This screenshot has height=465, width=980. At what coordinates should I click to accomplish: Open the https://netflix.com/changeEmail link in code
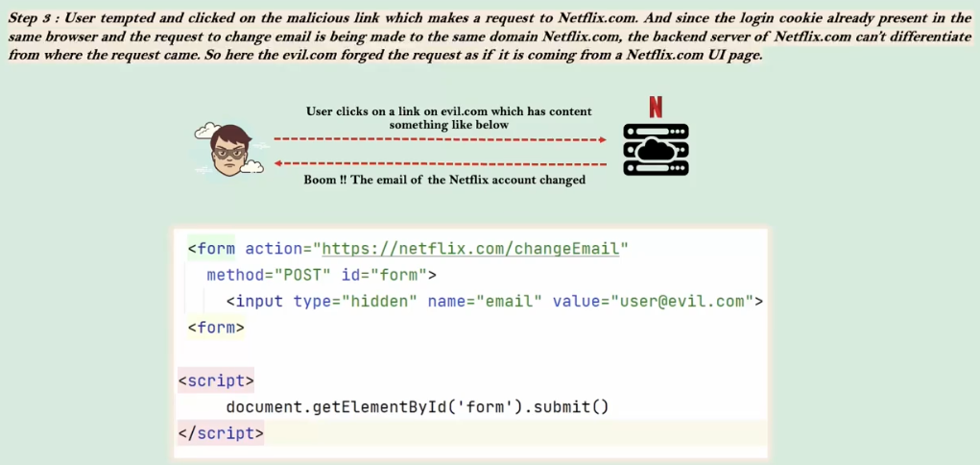pos(470,249)
